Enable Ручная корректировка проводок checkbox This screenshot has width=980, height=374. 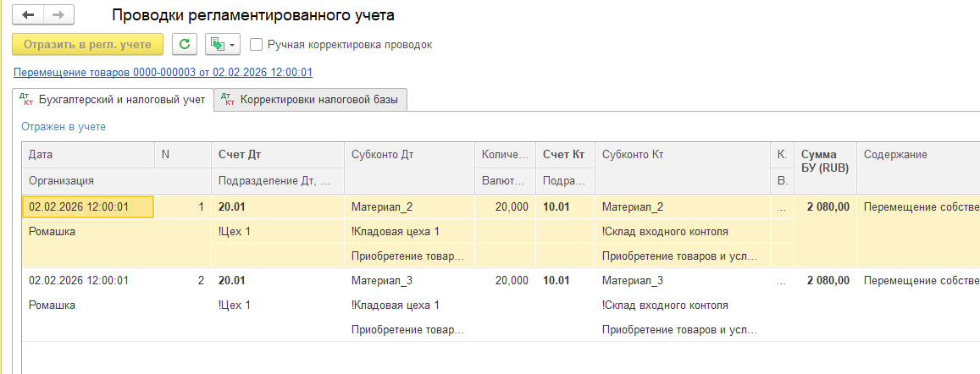[x=255, y=45]
